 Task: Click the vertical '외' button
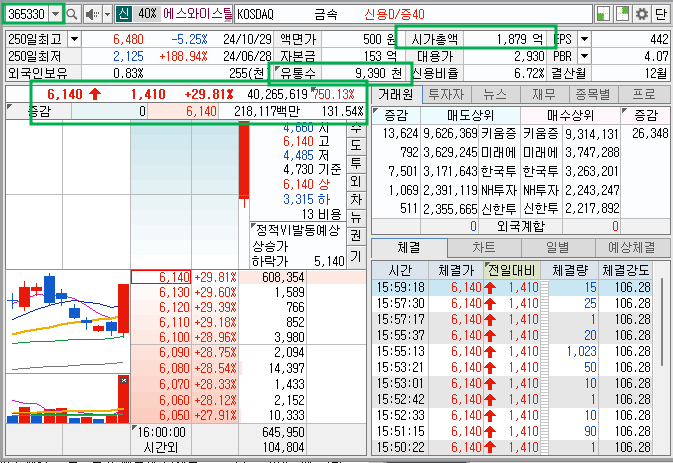tap(356, 182)
